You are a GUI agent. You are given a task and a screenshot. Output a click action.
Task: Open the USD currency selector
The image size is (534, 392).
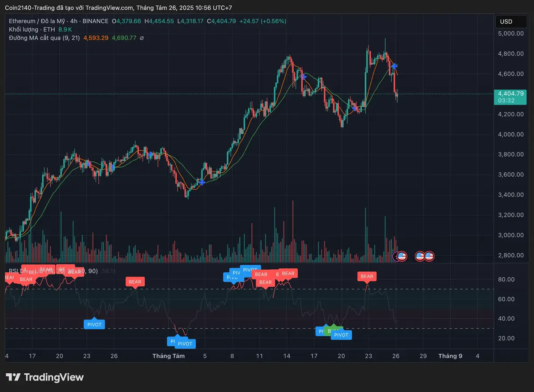(x=510, y=21)
